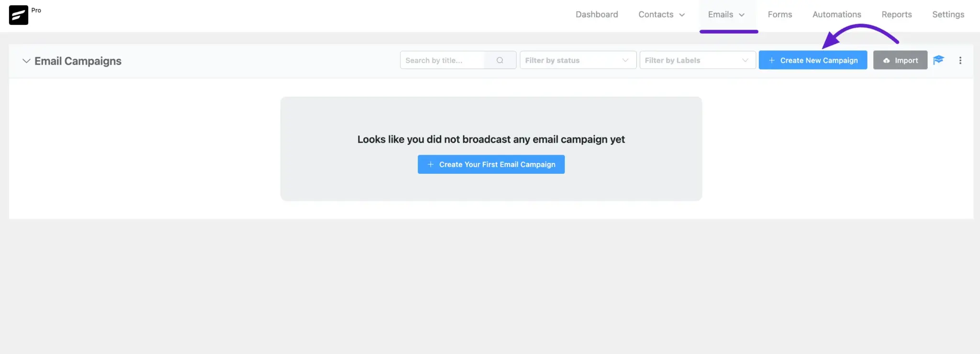This screenshot has width=980, height=354.
Task: Collapse the Email Campaigns section chevron
Action: [x=26, y=61]
